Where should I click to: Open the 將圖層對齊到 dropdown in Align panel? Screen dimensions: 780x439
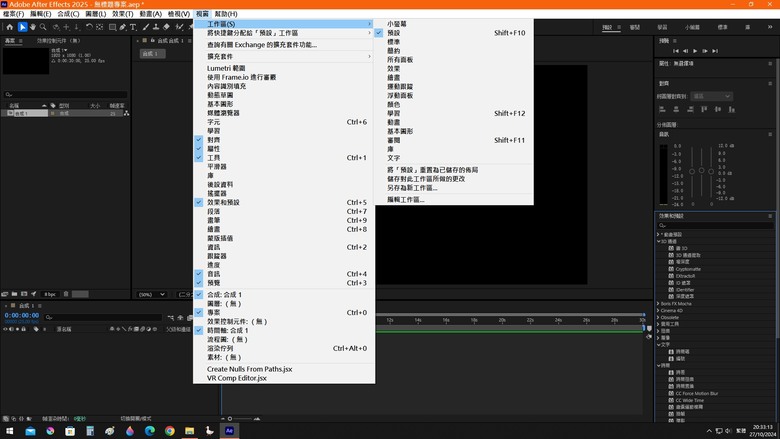(711, 96)
